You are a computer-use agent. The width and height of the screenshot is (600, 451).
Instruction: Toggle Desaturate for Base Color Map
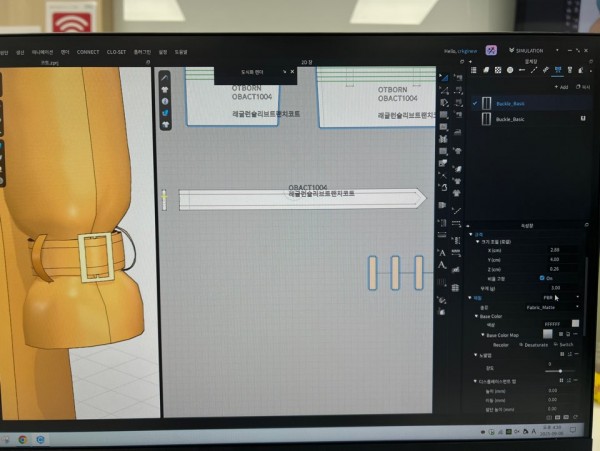(533, 344)
